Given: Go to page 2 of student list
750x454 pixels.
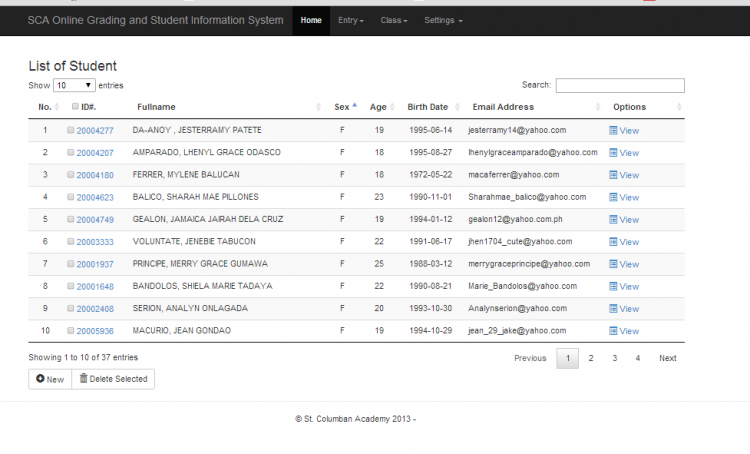Looking at the screenshot, I should pos(591,358).
